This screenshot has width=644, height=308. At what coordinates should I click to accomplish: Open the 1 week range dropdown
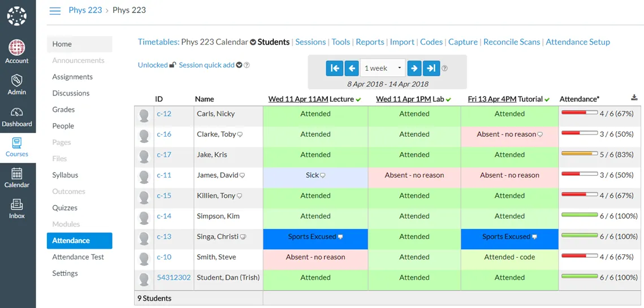[383, 68]
